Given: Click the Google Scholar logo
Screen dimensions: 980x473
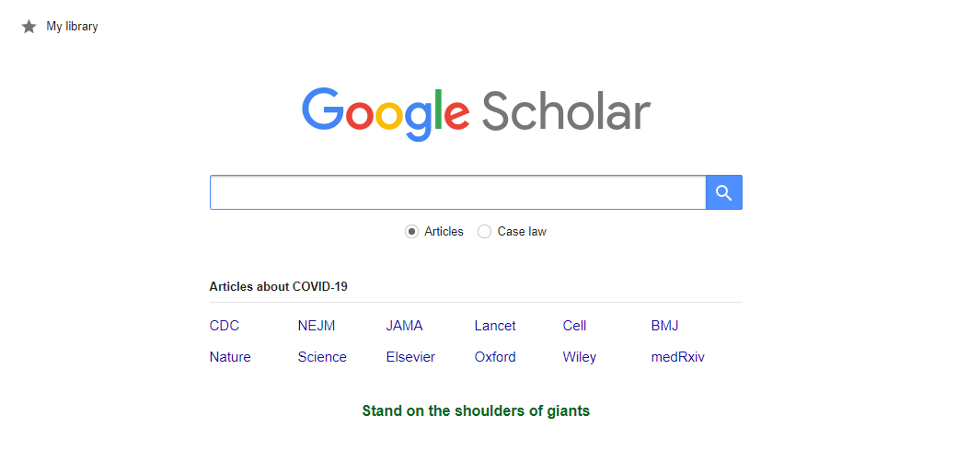Looking at the screenshot, I should tap(476, 112).
